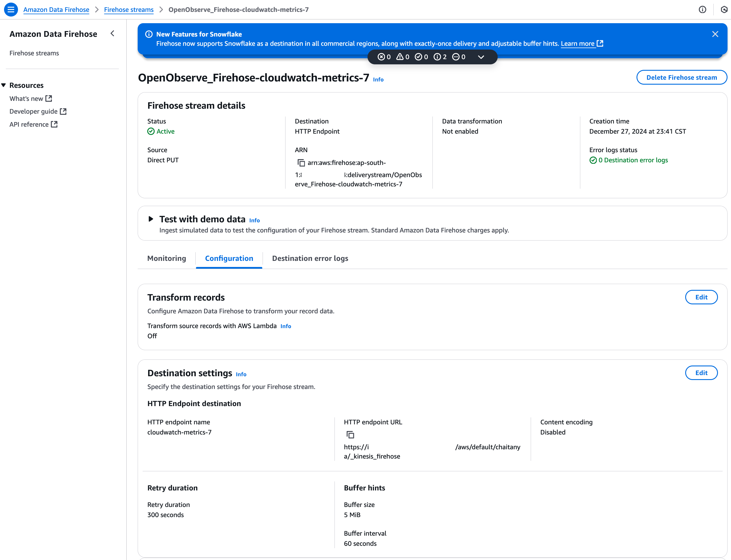731x560 pixels.
Task: Click the Delete Firehose stream button
Action: tap(681, 77)
